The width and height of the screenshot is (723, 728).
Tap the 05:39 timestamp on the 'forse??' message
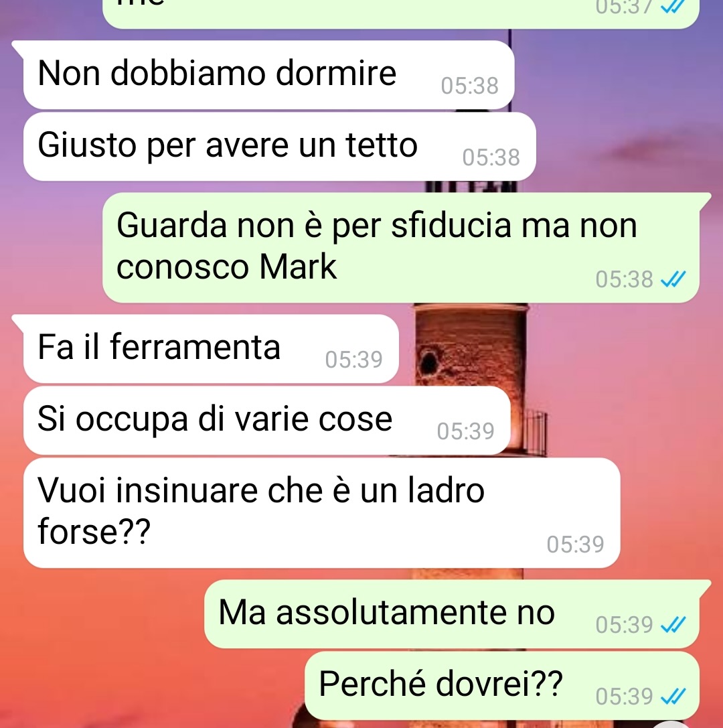[x=575, y=544]
